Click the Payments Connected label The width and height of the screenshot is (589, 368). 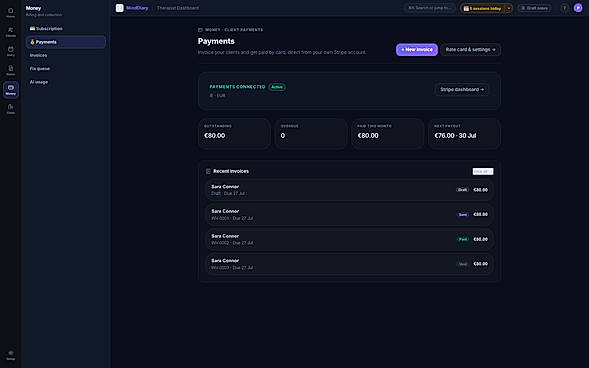pyautogui.click(x=237, y=87)
